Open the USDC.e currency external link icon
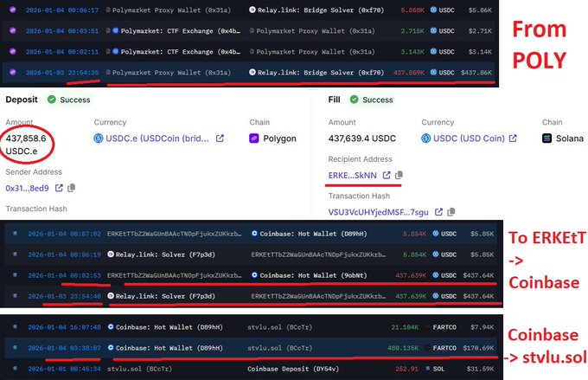The width and height of the screenshot is (588, 380). (x=220, y=138)
